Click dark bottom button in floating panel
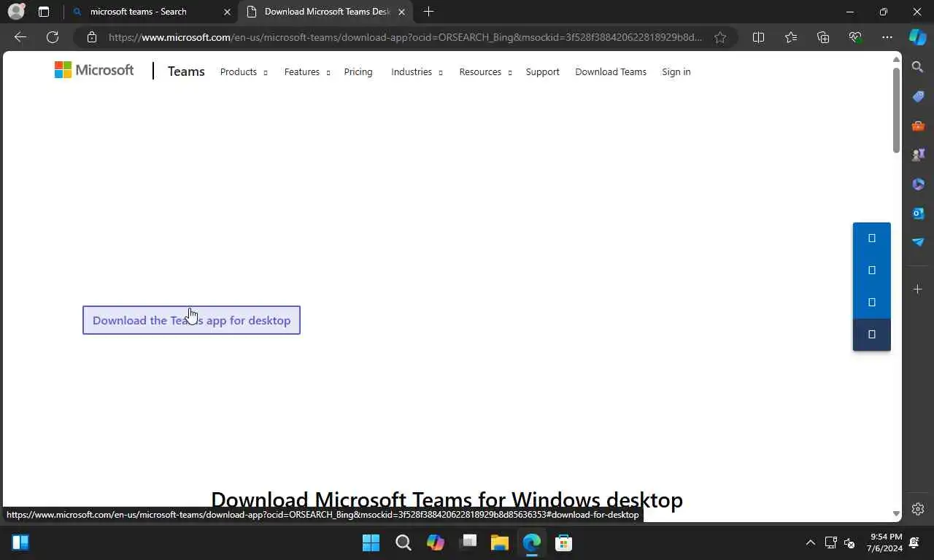 (x=871, y=335)
